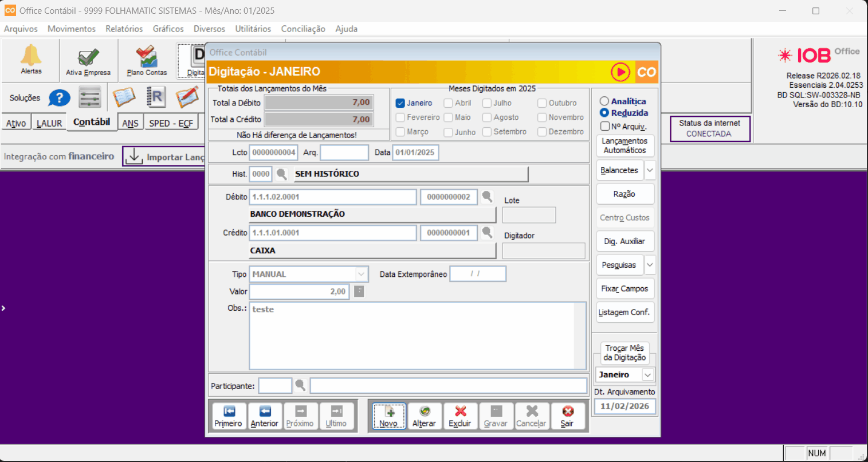Click the Razão button
The height and width of the screenshot is (462, 868).
click(x=625, y=194)
